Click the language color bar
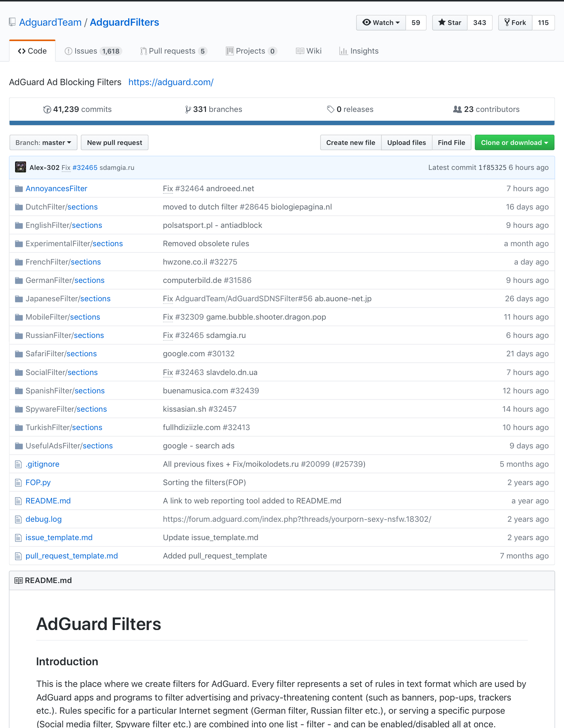564x728 pixels. click(x=282, y=123)
